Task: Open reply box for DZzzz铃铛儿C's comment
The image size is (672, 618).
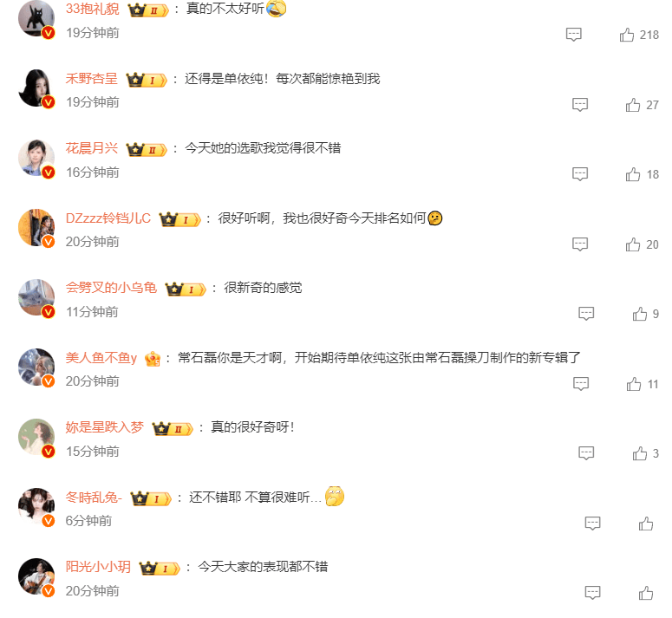Action: point(580,244)
